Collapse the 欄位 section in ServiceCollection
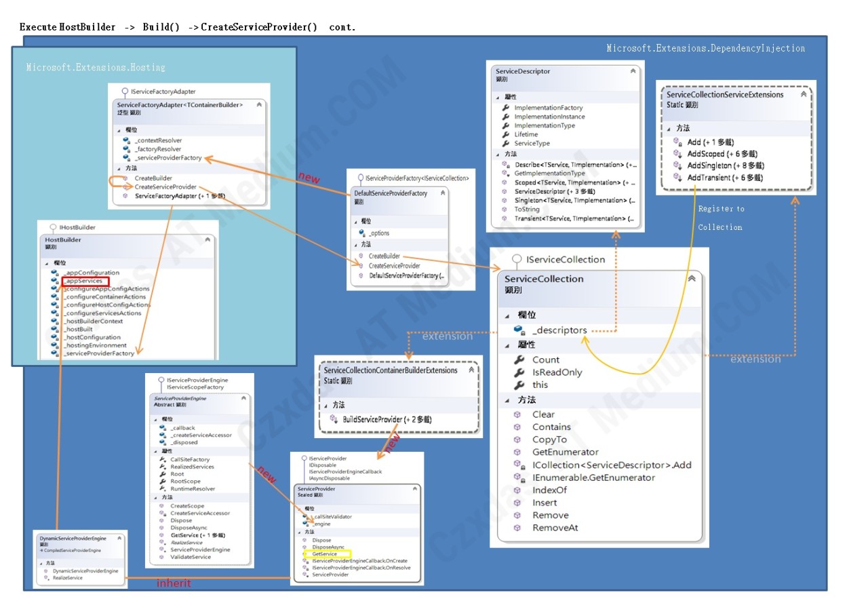The height and width of the screenshot is (603, 868). (507, 315)
